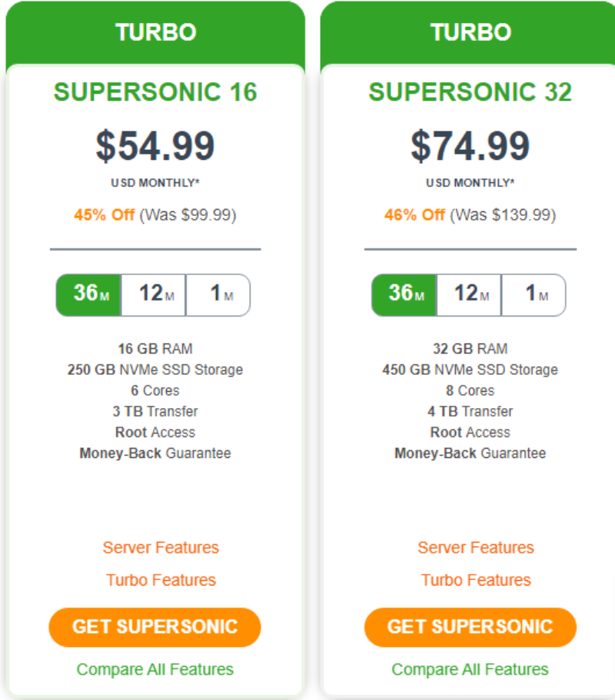Open Compare All Features under Supersonic 32
This screenshot has height=700, width=615.
click(x=470, y=669)
